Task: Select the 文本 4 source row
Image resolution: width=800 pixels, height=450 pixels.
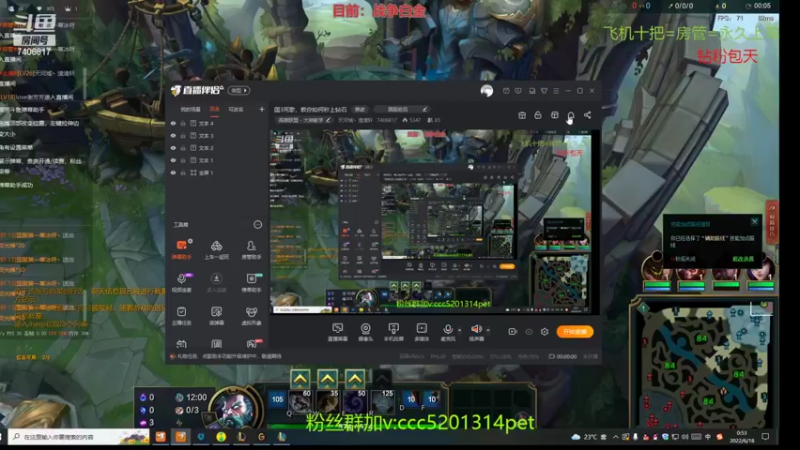Action: (217, 123)
